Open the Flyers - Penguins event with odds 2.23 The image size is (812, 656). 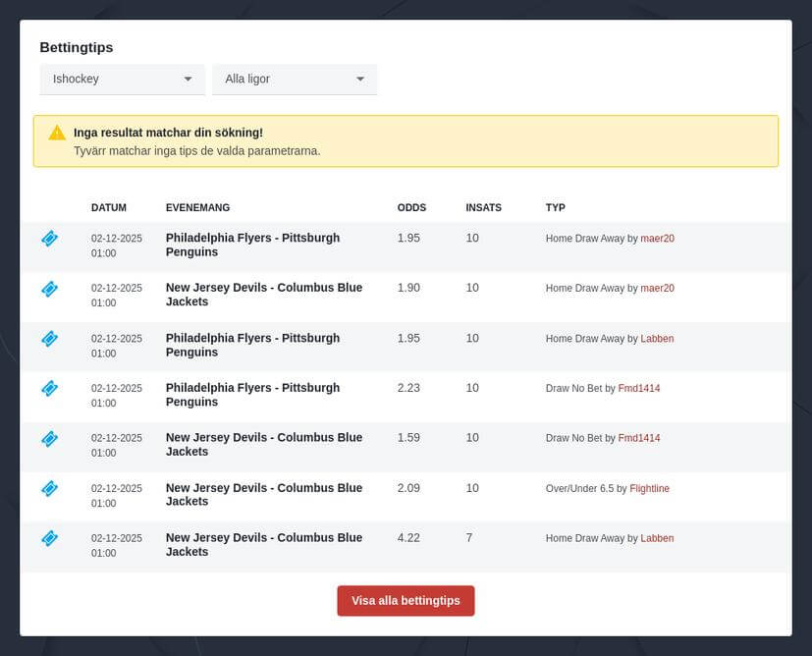coord(252,395)
